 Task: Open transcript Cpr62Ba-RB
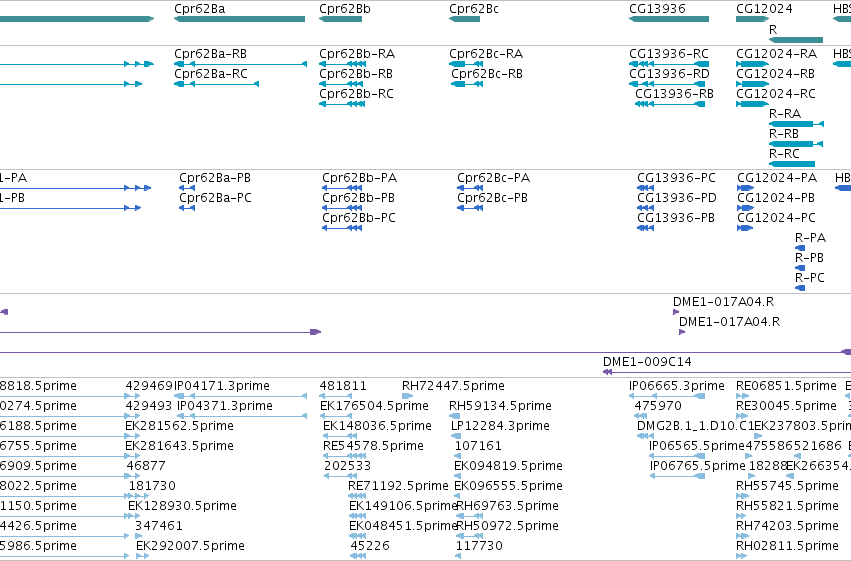(211, 54)
